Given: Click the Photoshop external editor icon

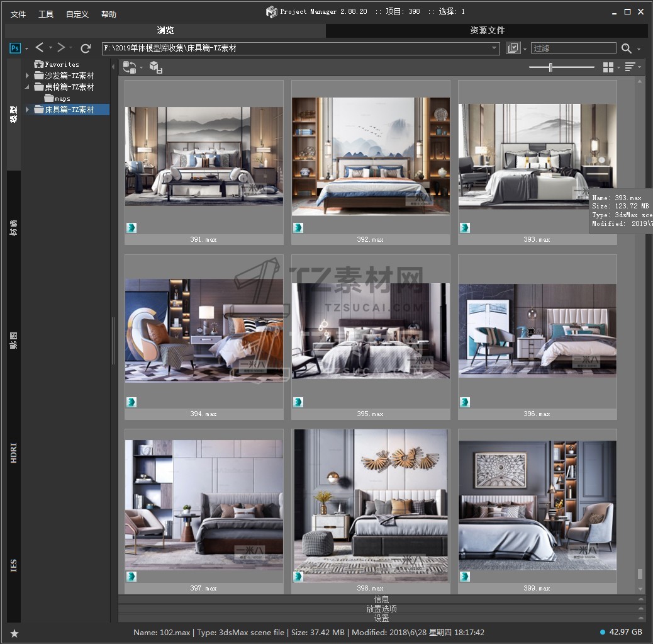Looking at the screenshot, I should click(x=15, y=48).
